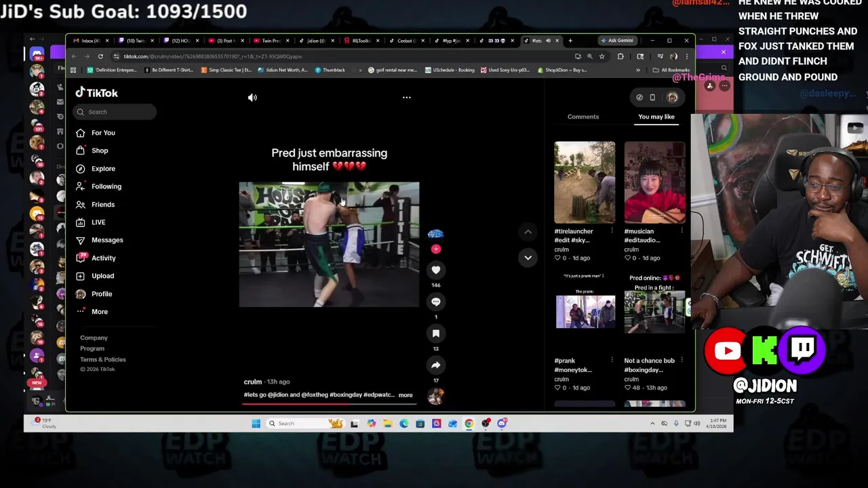Screen dimensions: 868x488
Task: Switch to the Twin Pred YouTube tab
Action: point(271,41)
